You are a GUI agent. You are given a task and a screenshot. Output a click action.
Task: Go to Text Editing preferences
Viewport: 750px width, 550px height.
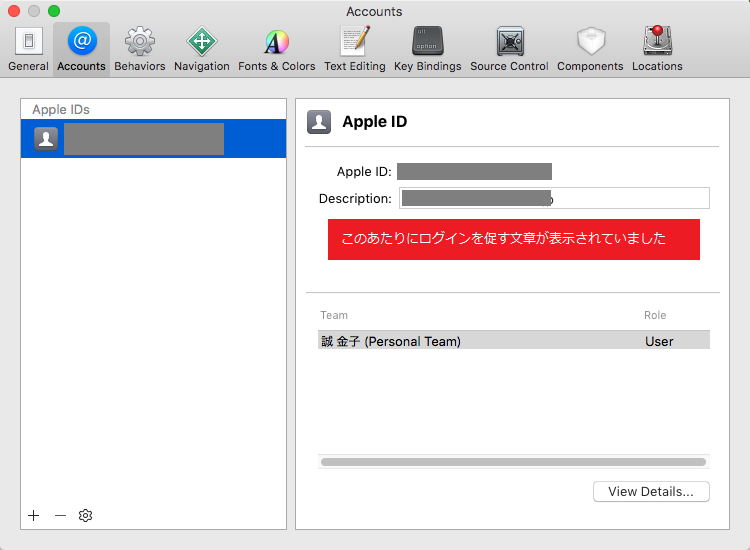(x=354, y=49)
